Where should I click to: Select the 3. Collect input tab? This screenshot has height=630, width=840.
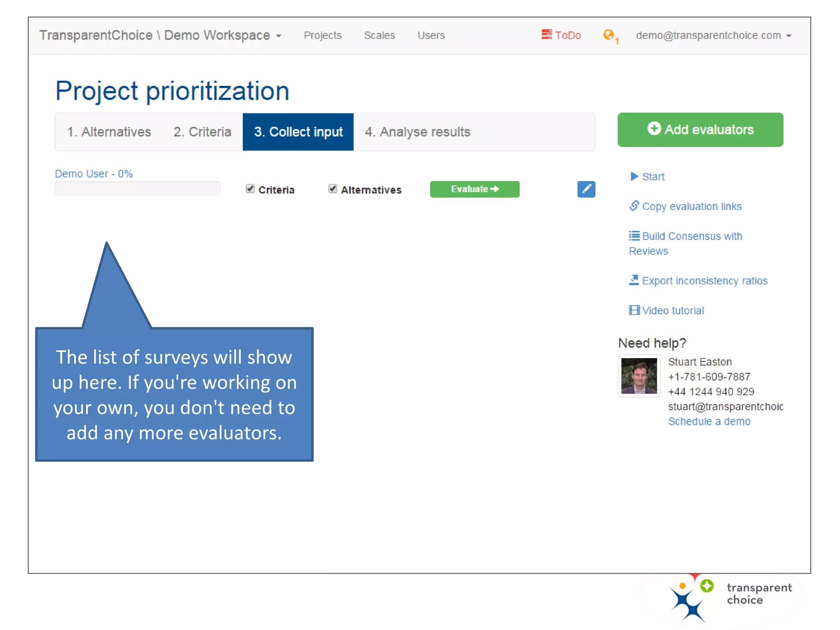(298, 132)
